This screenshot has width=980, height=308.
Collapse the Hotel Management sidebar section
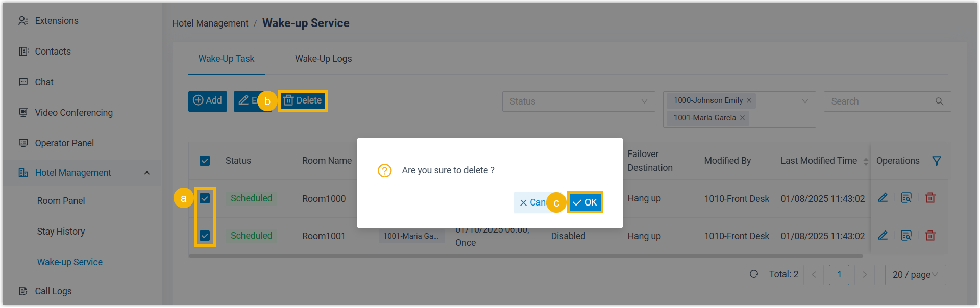[147, 173]
